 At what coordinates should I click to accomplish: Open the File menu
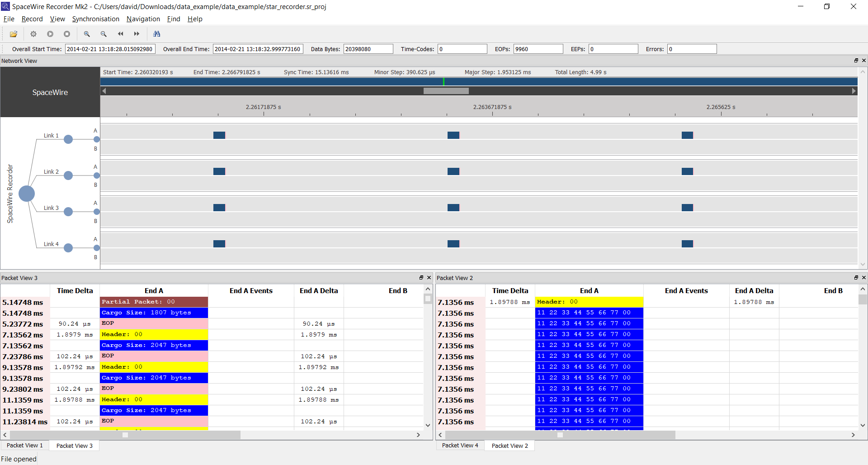tap(9, 19)
